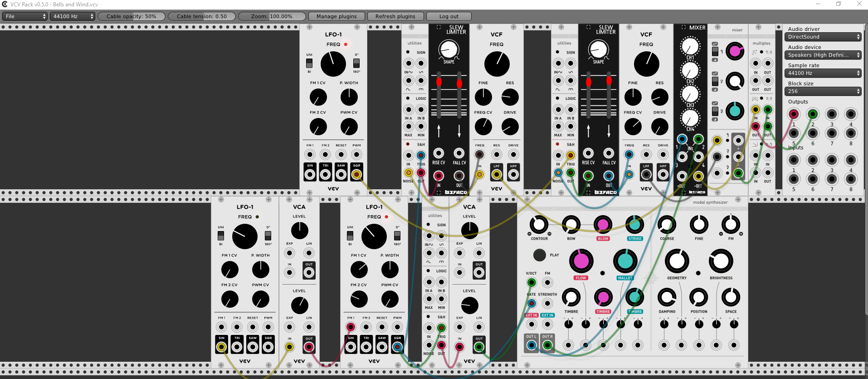This screenshot has height=379, width=868.
Task: Click output jack 1 under Outputs
Action: point(794,114)
